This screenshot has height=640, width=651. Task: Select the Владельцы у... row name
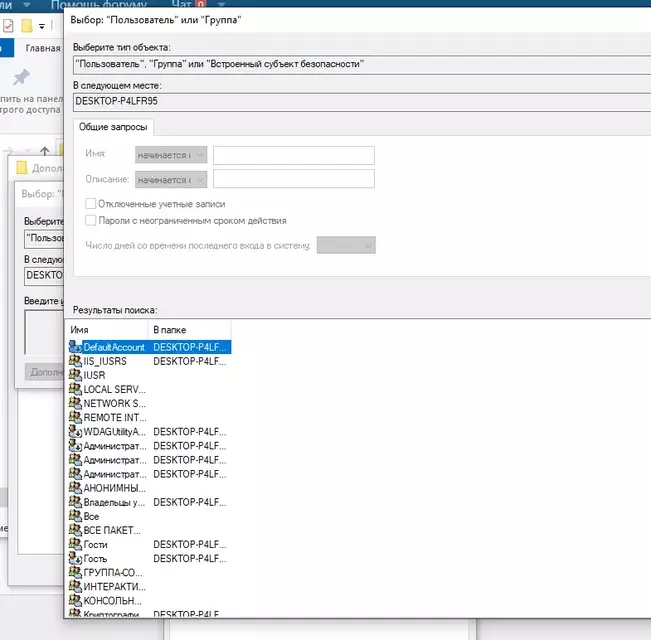pos(114,502)
